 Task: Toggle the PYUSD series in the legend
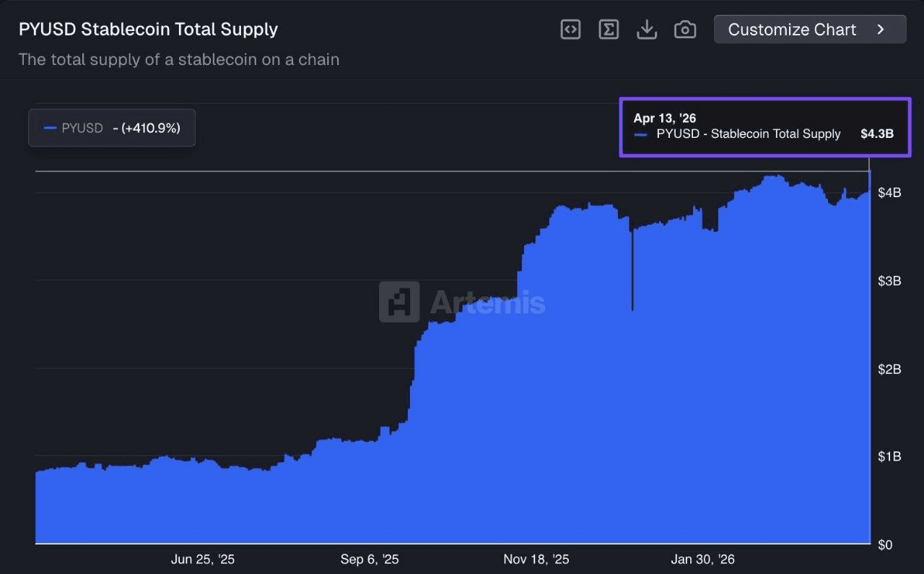(x=82, y=128)
